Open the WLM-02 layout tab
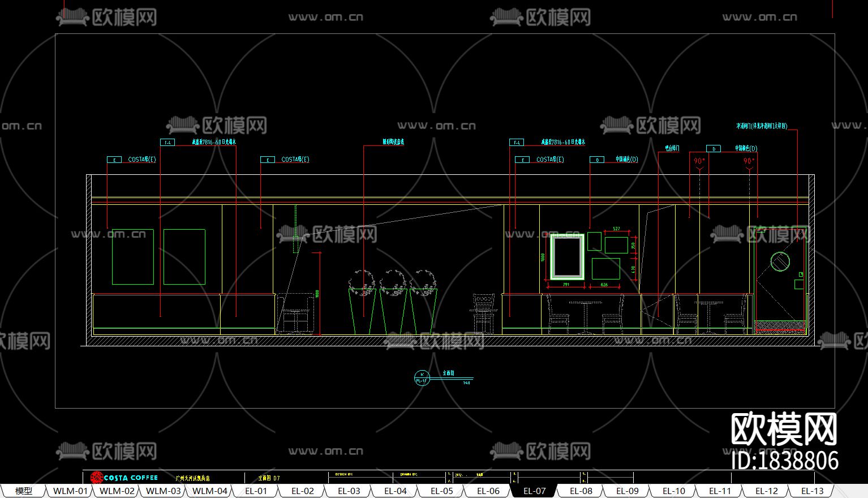Image resolution: width=868 pixels, height=498 pixels. (117, 491)
